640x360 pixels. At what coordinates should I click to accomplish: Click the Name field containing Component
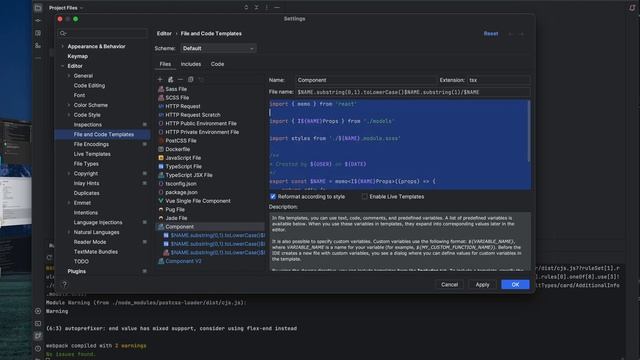[365, 80]
